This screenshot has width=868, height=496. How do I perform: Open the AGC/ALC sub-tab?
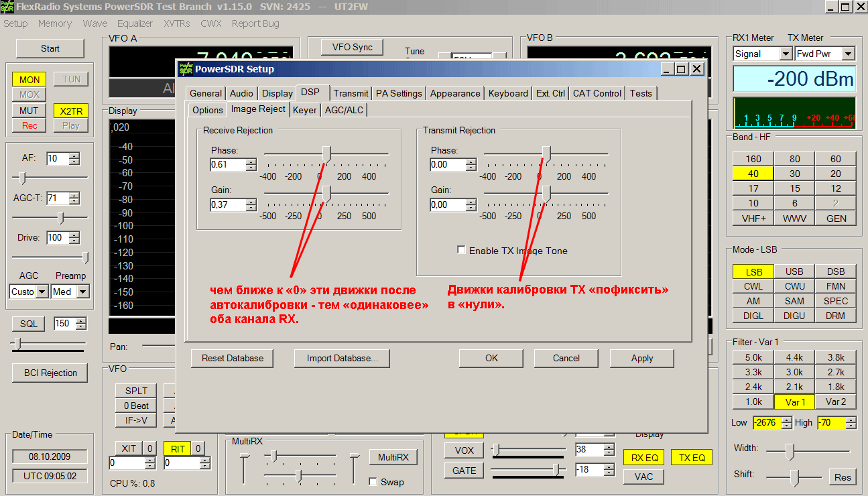click(345, 110)
